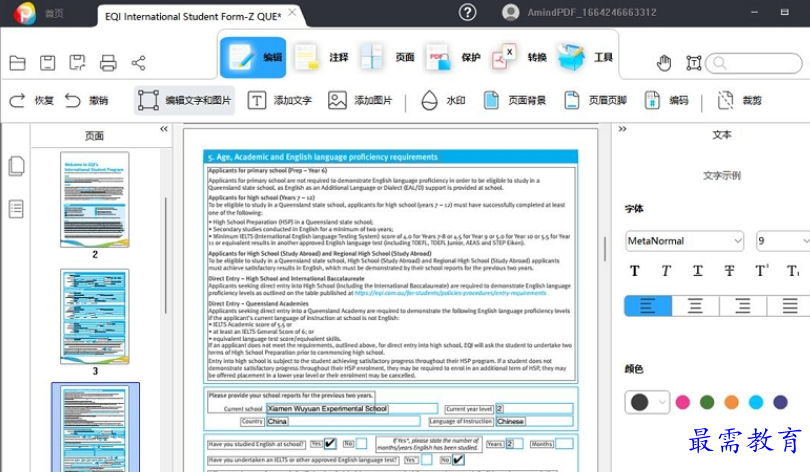The image size is (810, 472).
Task: Switch to the 工具 tools tab
Action: 586,57
